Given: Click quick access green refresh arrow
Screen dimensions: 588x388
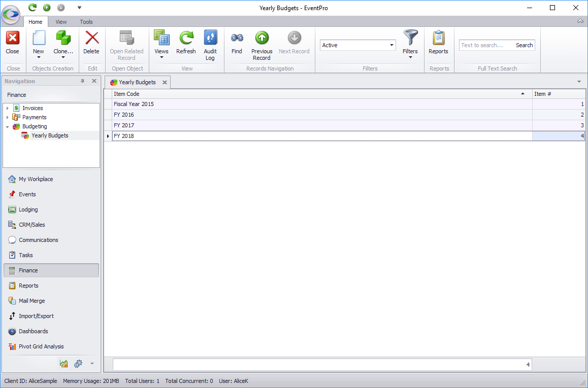Looking at the screenshot, I should [x=32, y=8].
